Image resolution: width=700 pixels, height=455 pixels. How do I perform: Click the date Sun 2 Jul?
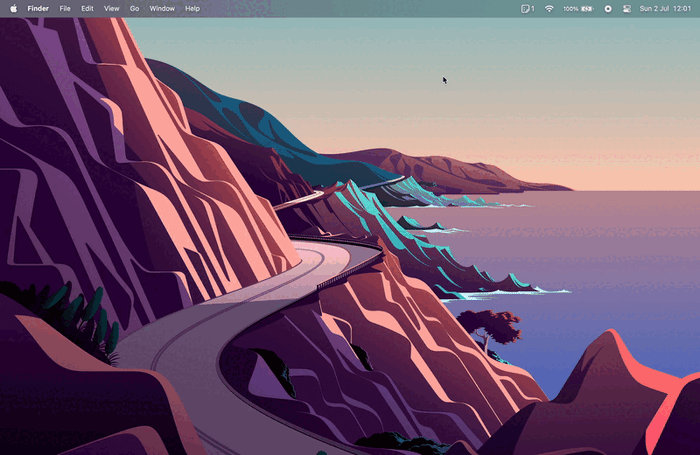point(655,8)
